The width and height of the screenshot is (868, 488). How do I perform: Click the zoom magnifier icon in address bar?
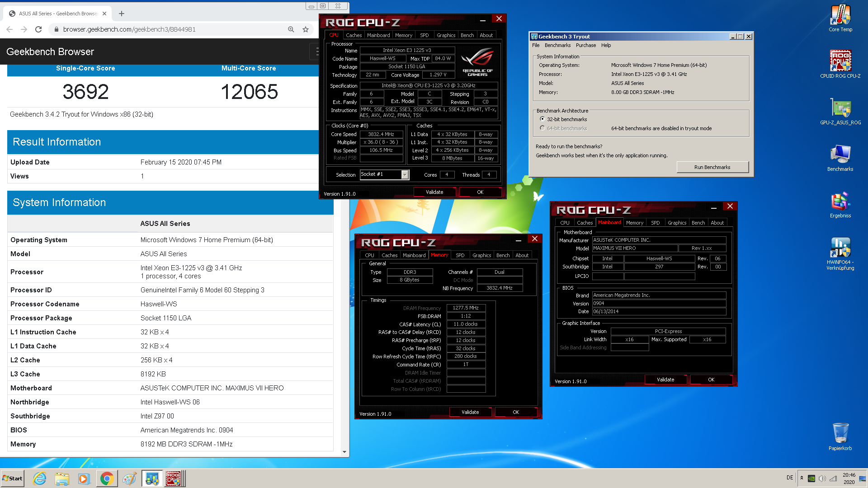pyautogui.click(x=291, y=29)
